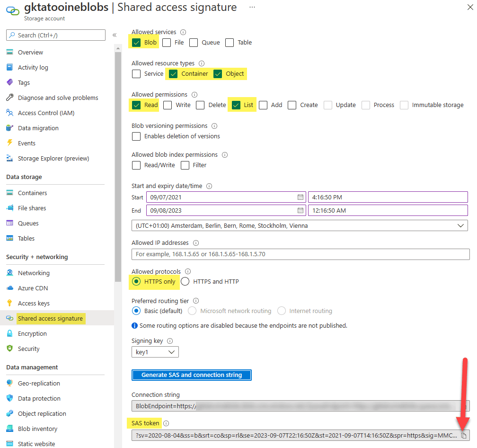Click the Tags icon in sidebar

point(10,82)
